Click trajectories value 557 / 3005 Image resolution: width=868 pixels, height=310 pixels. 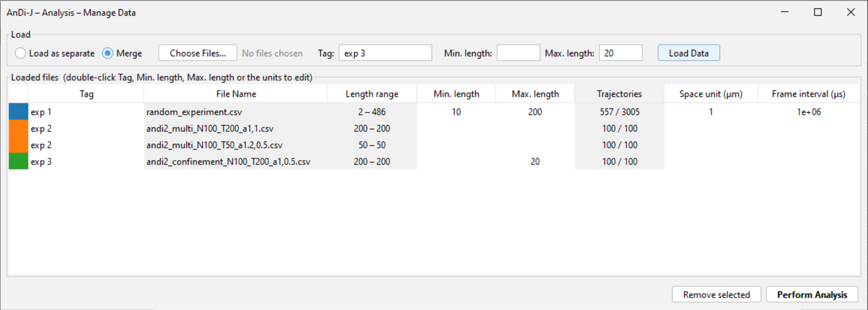pos(619,112)
